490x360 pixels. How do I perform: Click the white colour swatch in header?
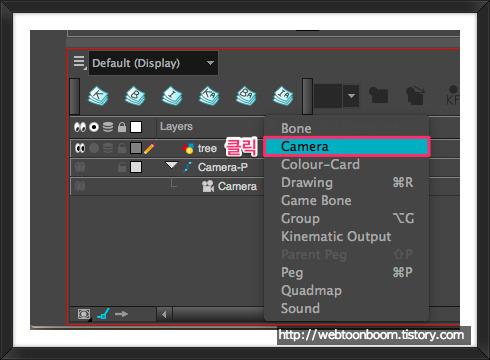tap(136, 127)
